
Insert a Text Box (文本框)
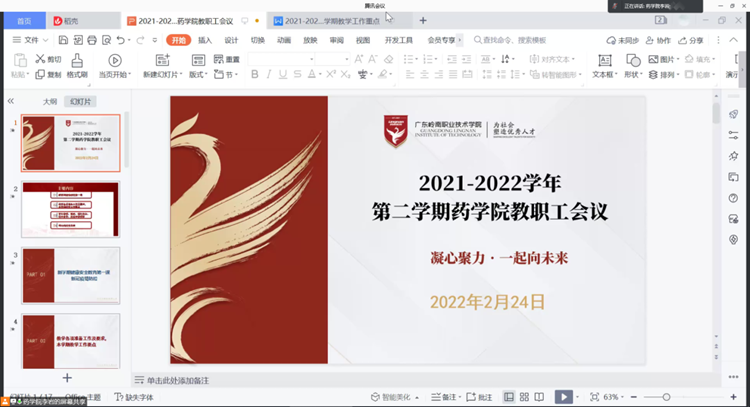click(605, 66)
